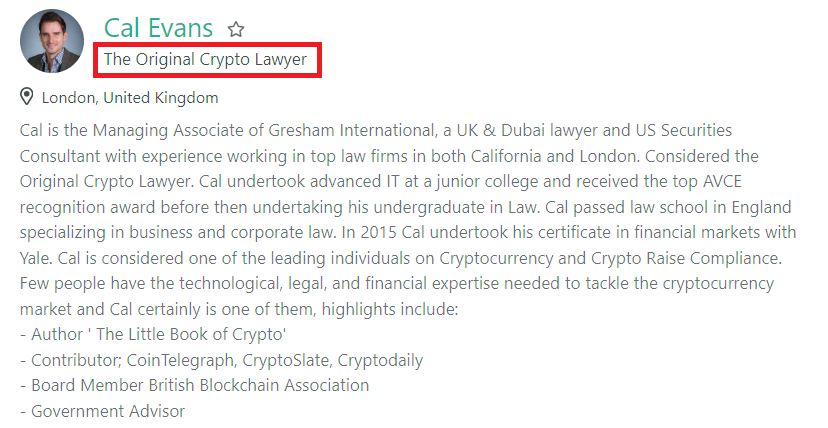Viewport: 828px width, 428px height.
Task: Click the location pin icon
Action: click(x=26, y=97)
